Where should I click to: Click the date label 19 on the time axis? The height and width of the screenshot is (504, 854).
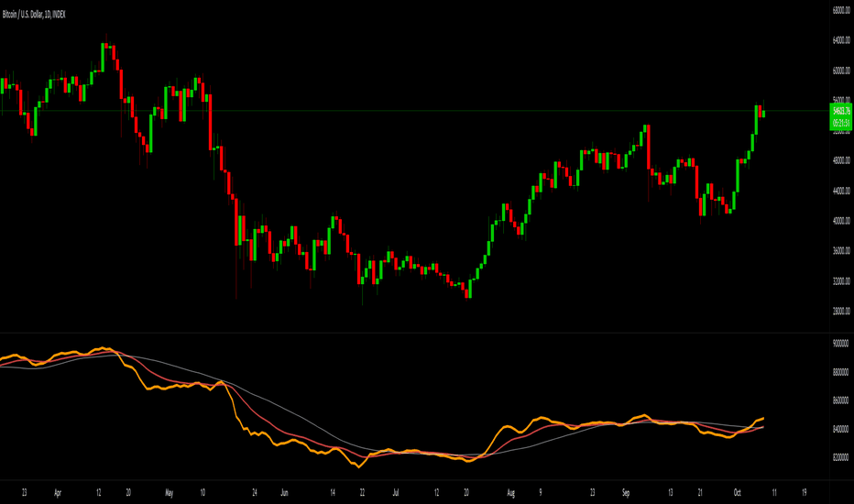coord(804,493)
